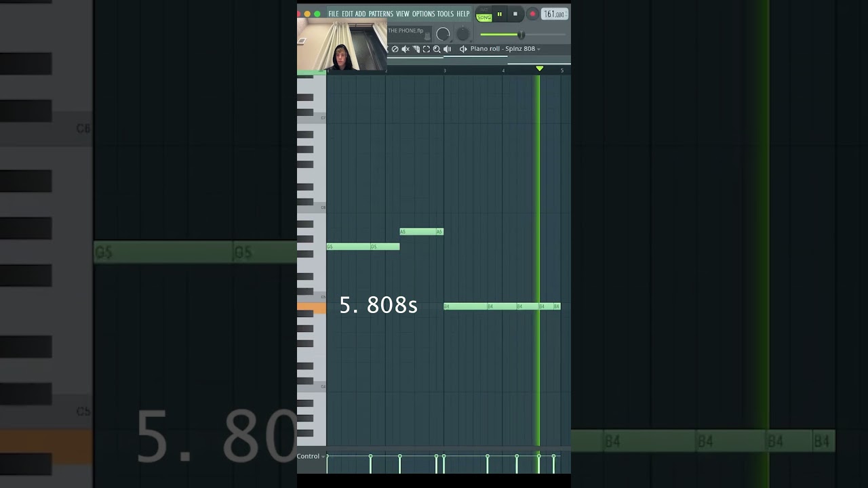Switch to PAT pattern mode

click(484, 9)
